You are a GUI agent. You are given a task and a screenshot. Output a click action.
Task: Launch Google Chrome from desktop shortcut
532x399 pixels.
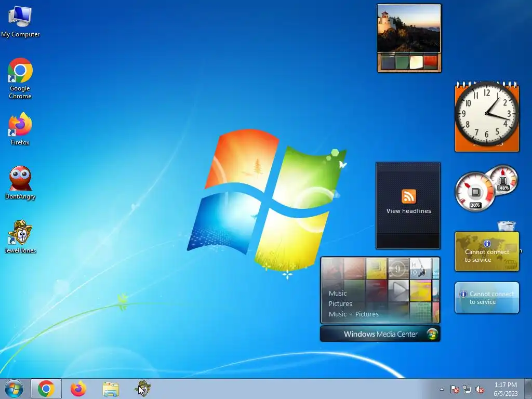click(x=20, y=78)
